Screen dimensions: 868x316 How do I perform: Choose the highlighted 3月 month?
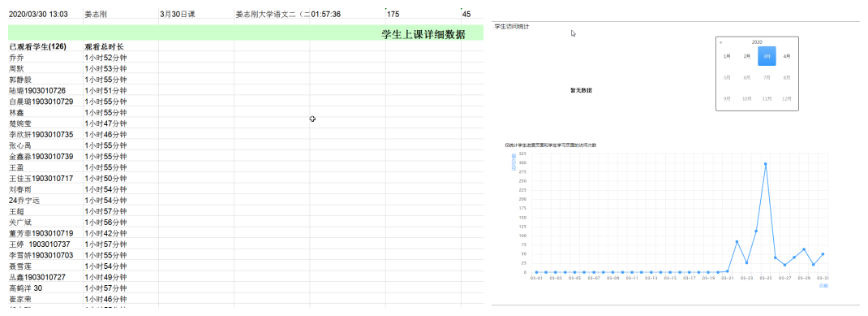pos(767,56)
